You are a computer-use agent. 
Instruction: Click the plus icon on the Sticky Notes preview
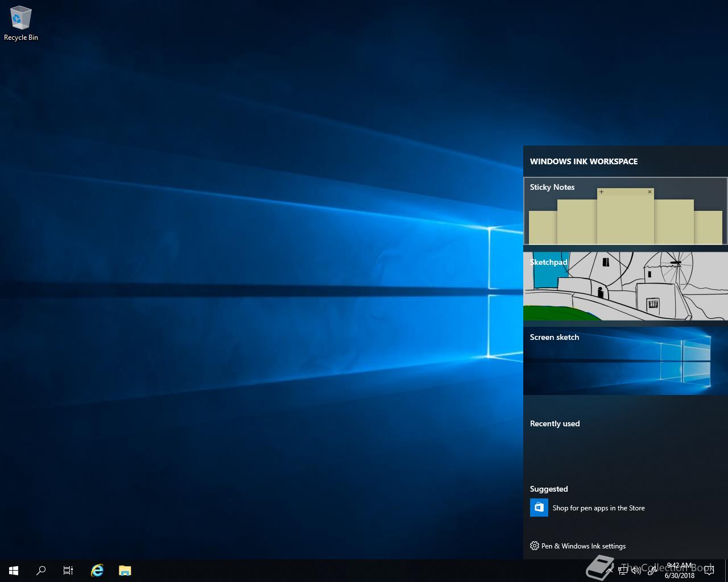pyautogui.click(x=601, y=192)
